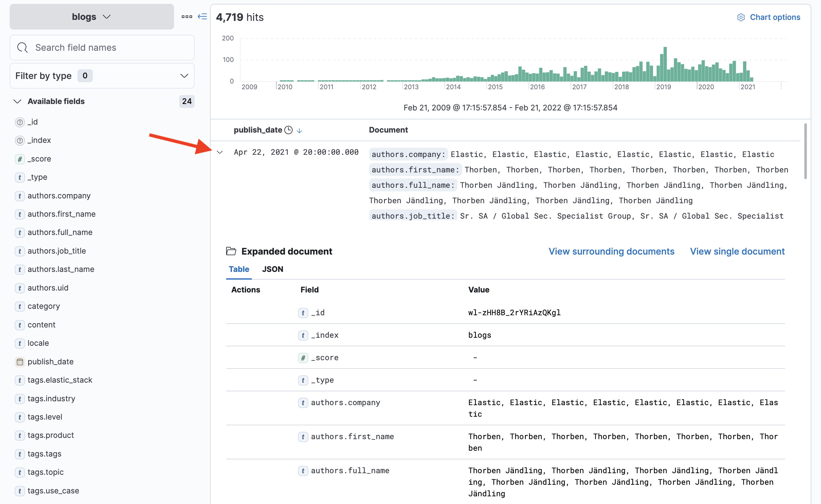Collapse the expanded document row for Apr 22, 2021
The width and height of the screenshot is (821, 504).
coord(220,152)
